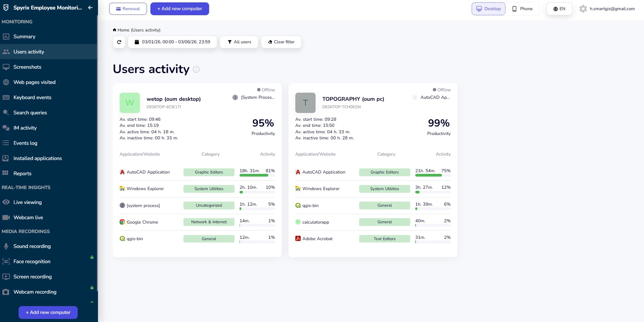View Keyboard events log
This screenshot has height=322, width=644.
[32, 97]
